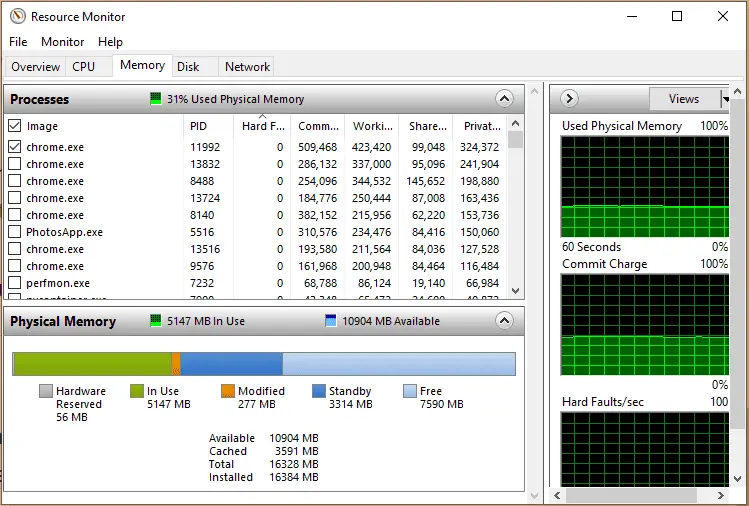Screen dimensions: 749x506
Task: Collapse the Physical Memory section
Action: tap(504, 321)
